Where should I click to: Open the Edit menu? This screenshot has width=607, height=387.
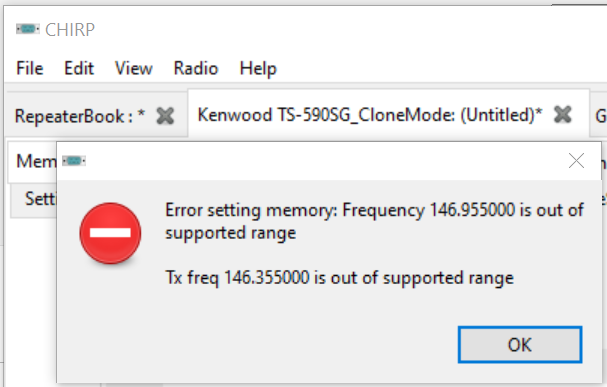click(79, 68)
